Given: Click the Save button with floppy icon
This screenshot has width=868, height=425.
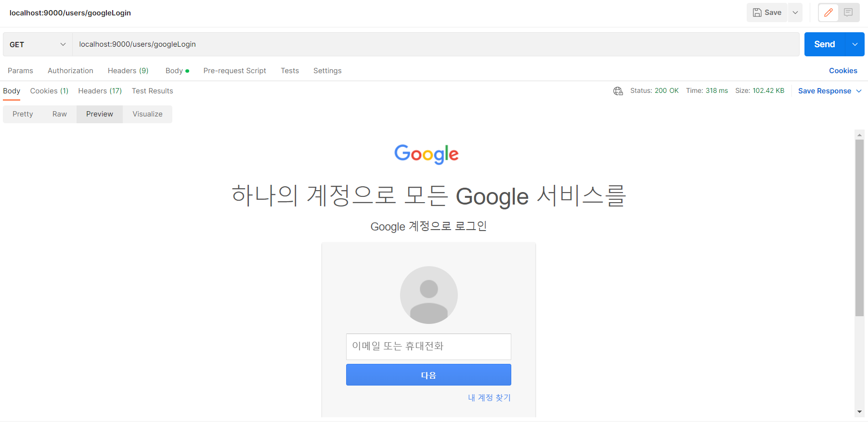Looking at the screenshot, I should point(767,13).
